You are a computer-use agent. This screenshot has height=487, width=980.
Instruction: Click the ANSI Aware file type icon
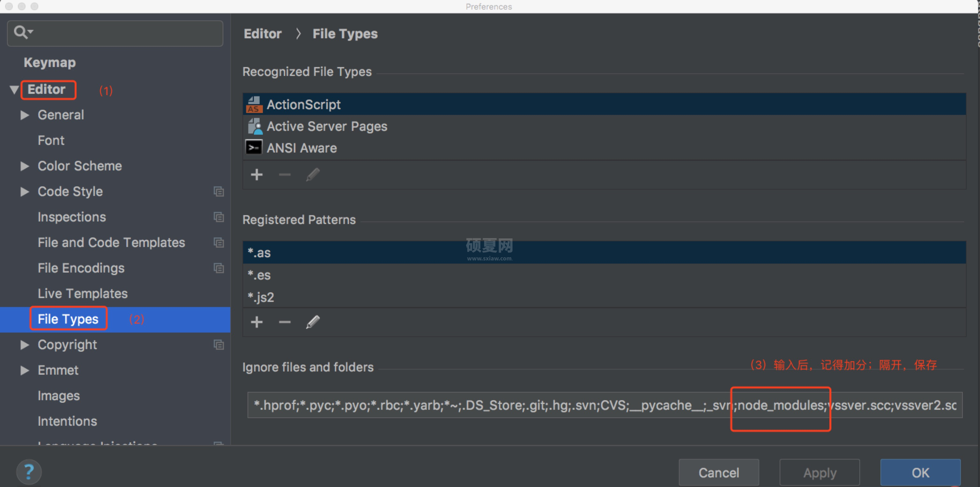[254, 149]
